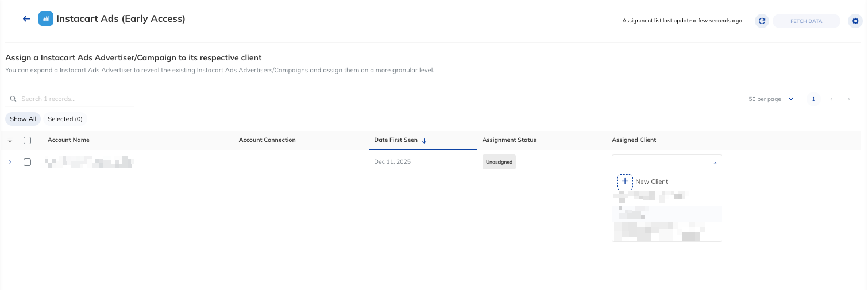Expand the advertiser row chevron

point(10,162)
